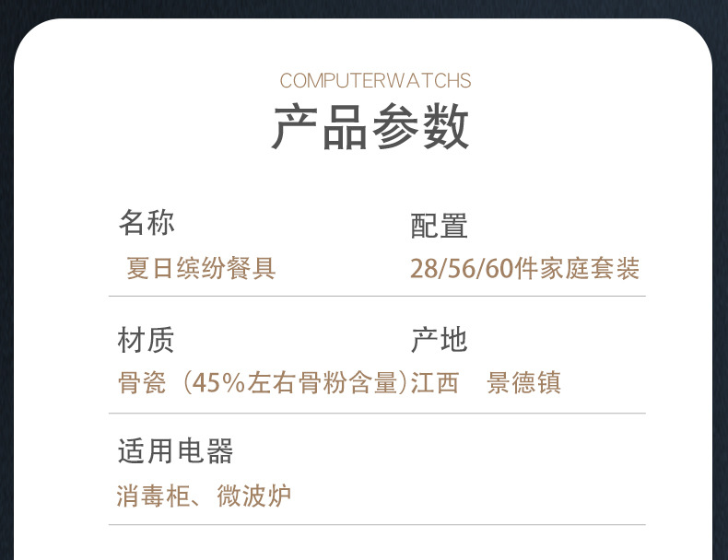Click the divider line below 夏日缤纷餐具
The height and width of the screenshot is (560, 728).
point(377,297)
